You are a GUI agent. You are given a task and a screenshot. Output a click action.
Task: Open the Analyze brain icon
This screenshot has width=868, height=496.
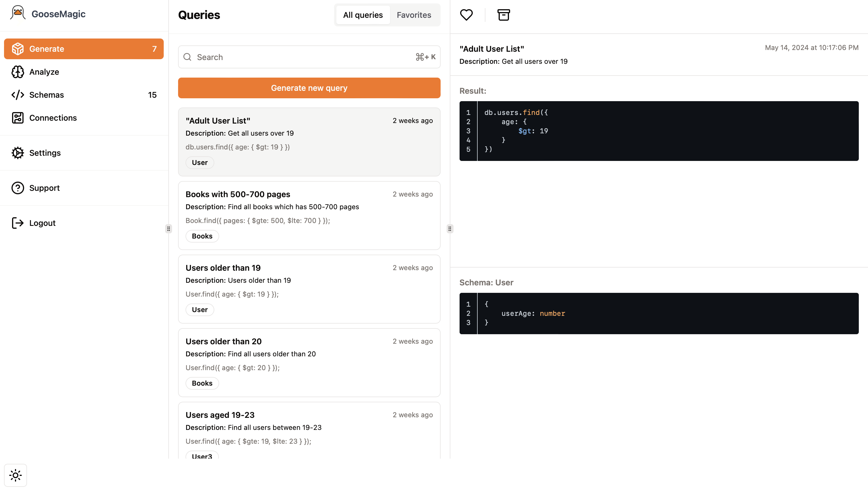18,72
